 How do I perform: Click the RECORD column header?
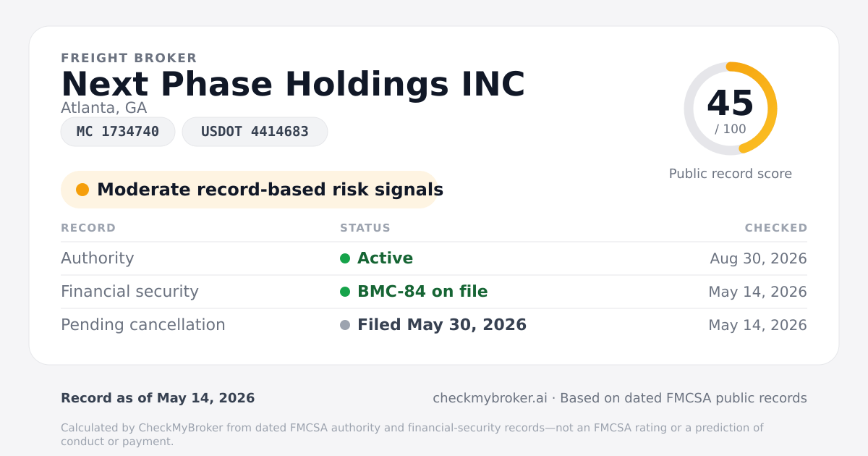pos(88,228)
